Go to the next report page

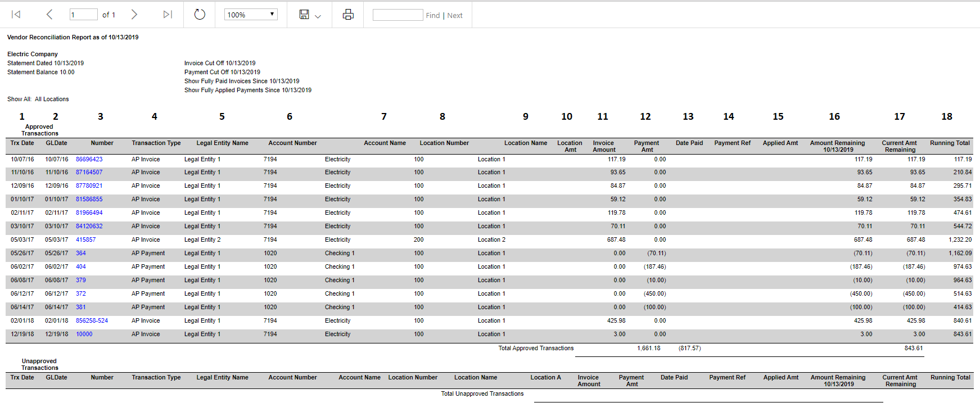click(x=134, y=15)
